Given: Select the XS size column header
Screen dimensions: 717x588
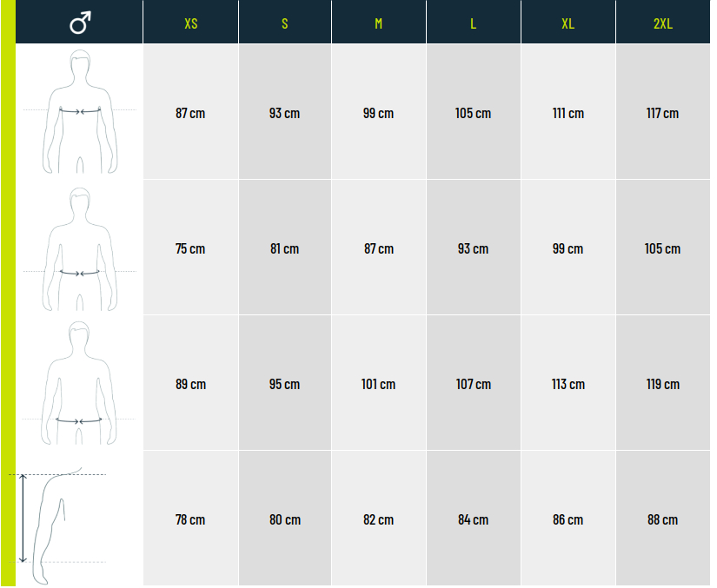Looking at the screenshot, I should (x=191, y=23).
